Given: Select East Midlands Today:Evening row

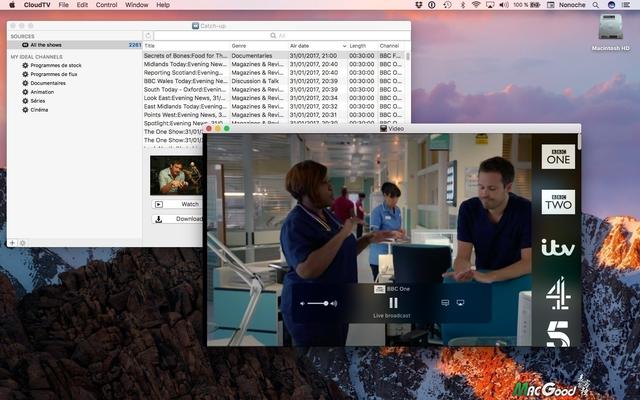Looking at the screenshot, I should coord(273,106).
